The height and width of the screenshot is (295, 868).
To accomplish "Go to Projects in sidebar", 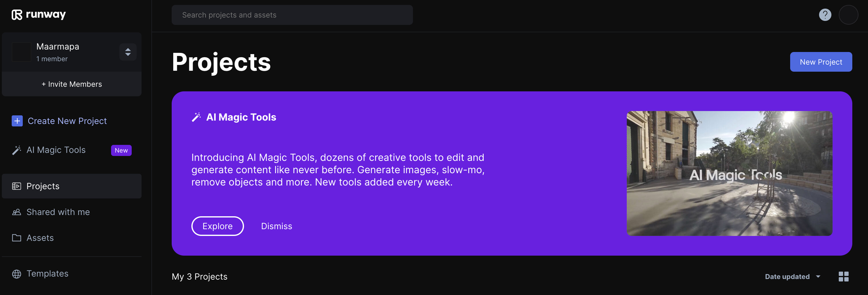I will 72,186.
